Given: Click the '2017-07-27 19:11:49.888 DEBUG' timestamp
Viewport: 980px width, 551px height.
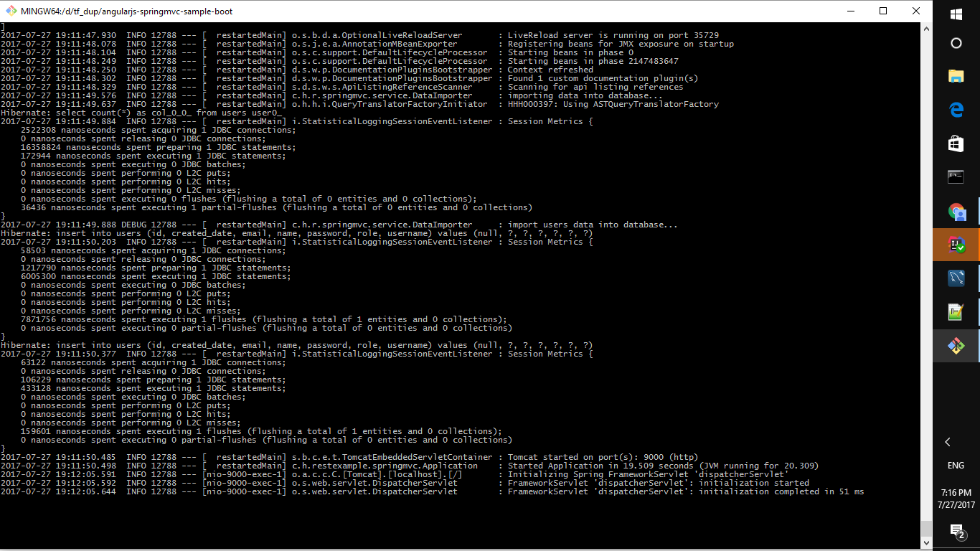Looking at the screenshot, I should click(x=74, y=225).
